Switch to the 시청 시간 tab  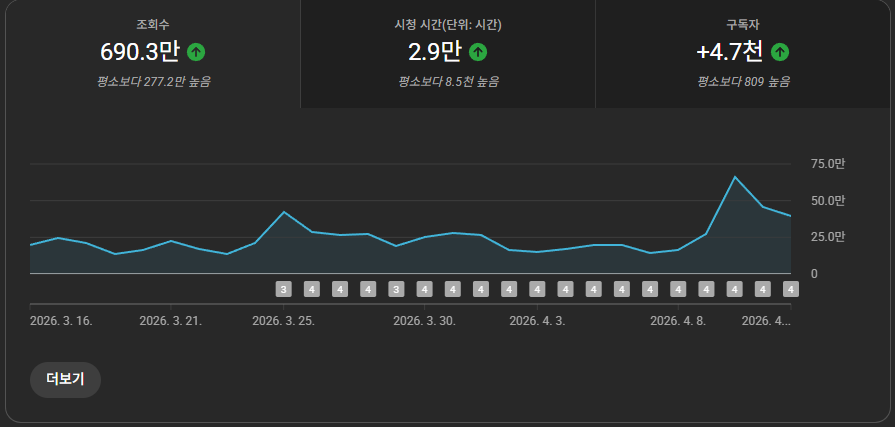click(x=447, y=53)
